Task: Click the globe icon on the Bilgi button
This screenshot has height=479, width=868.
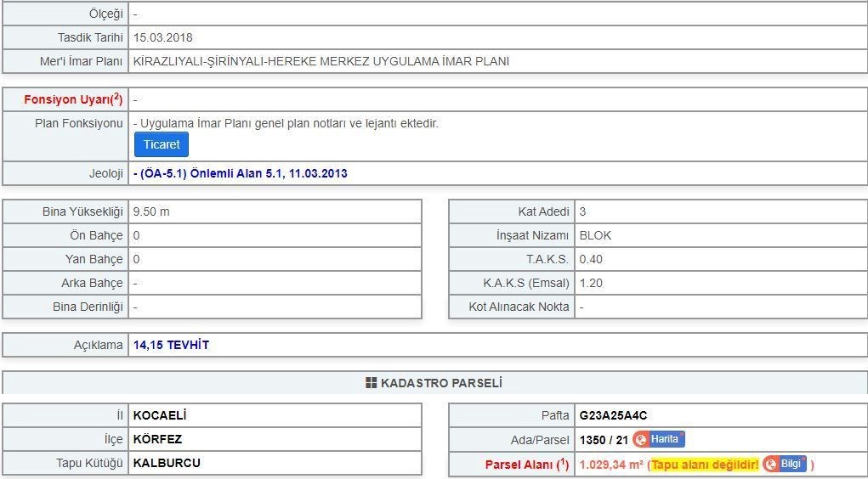Action: 771,464
